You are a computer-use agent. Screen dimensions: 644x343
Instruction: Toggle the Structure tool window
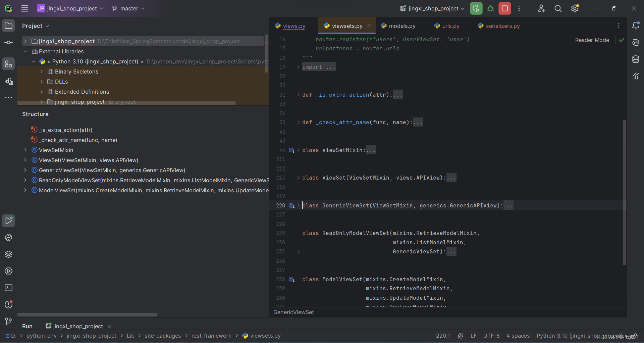pyautogui.click(x=9, y=64)
